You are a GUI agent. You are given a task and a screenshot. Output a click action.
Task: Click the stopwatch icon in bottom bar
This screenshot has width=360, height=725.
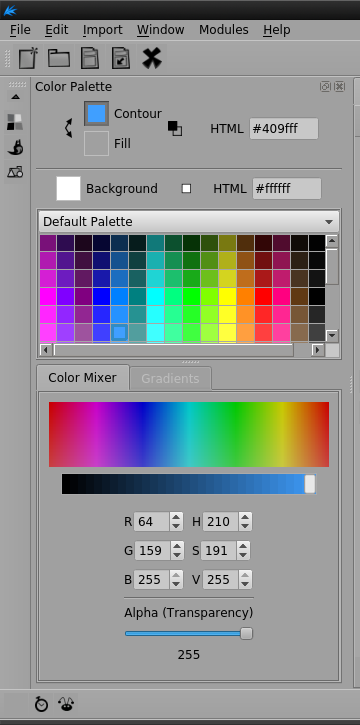(42, 704)
